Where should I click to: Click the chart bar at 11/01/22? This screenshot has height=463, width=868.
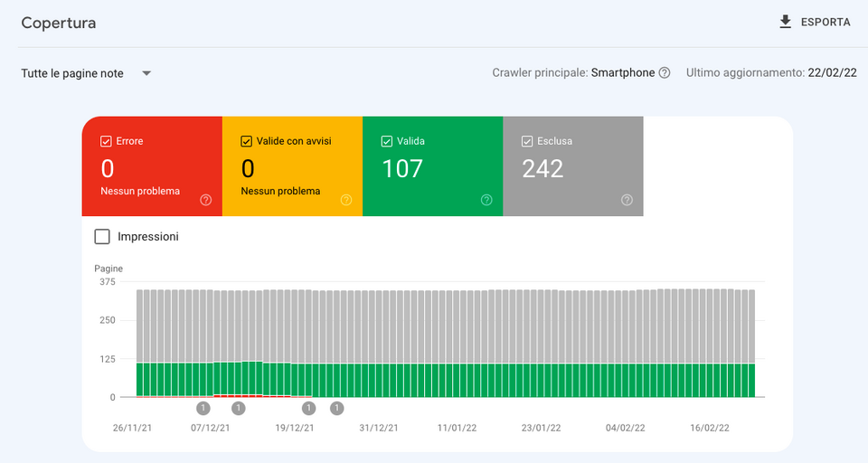click(x=459, y=344)
